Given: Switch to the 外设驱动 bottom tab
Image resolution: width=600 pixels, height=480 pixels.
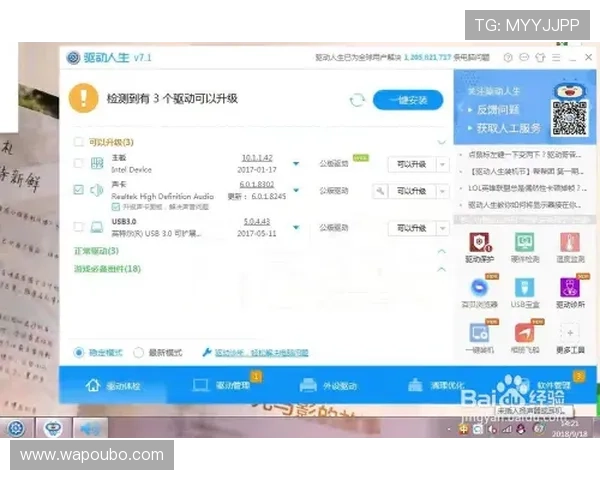Looking at the screenshot, I should (x=328, y=385).
